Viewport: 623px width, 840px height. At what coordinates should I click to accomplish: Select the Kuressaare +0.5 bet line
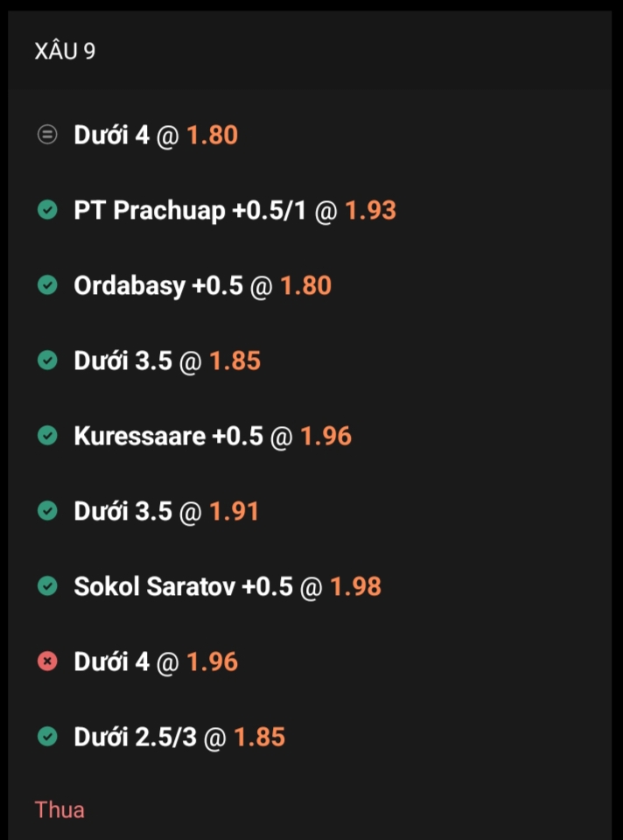[x=168, y=436]
